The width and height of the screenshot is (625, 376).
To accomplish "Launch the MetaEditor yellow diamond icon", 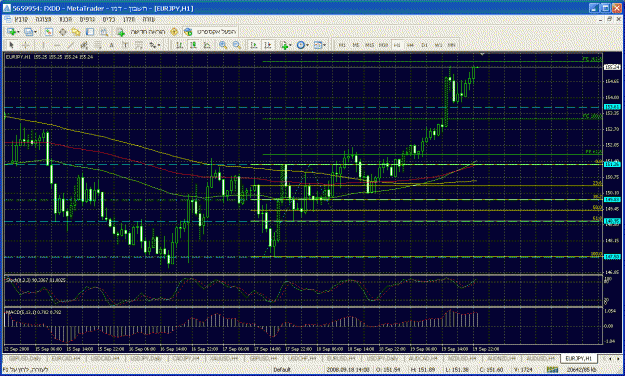I will click(x=174, y=31).
